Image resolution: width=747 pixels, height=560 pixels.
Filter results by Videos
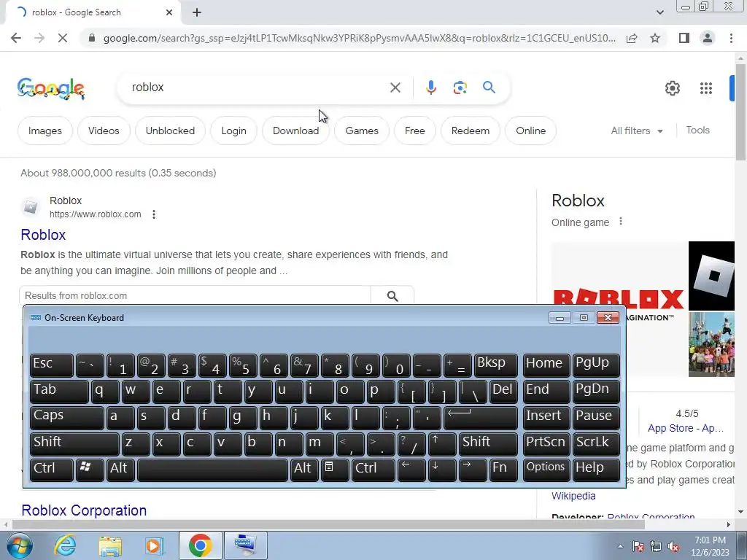point(104,131)
